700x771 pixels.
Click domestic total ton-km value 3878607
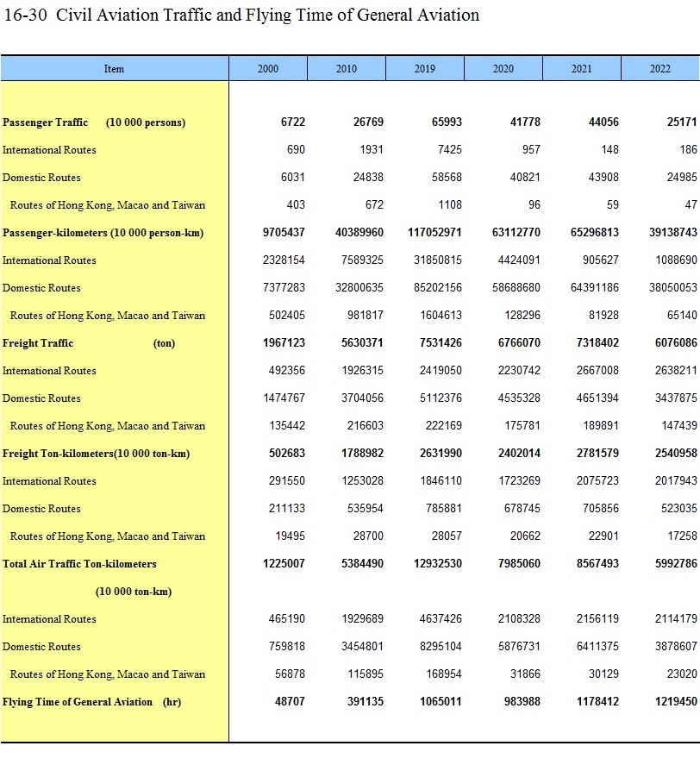click(676, 646)
